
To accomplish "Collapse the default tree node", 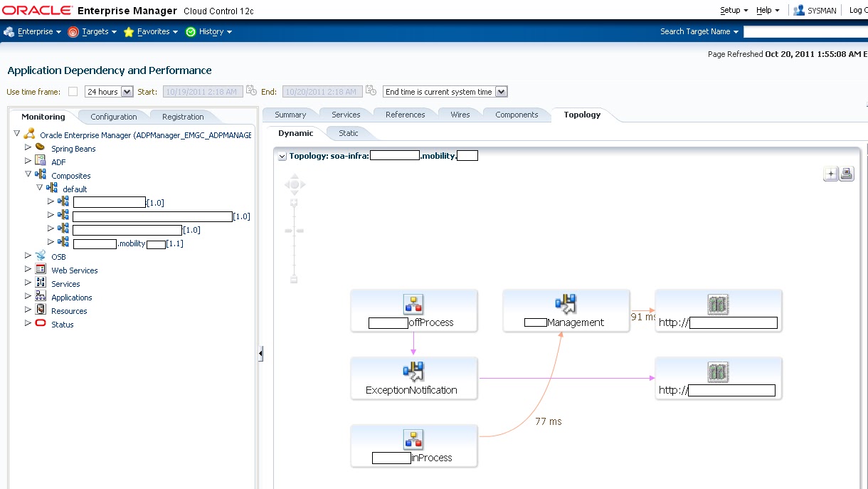I will 40,188.
